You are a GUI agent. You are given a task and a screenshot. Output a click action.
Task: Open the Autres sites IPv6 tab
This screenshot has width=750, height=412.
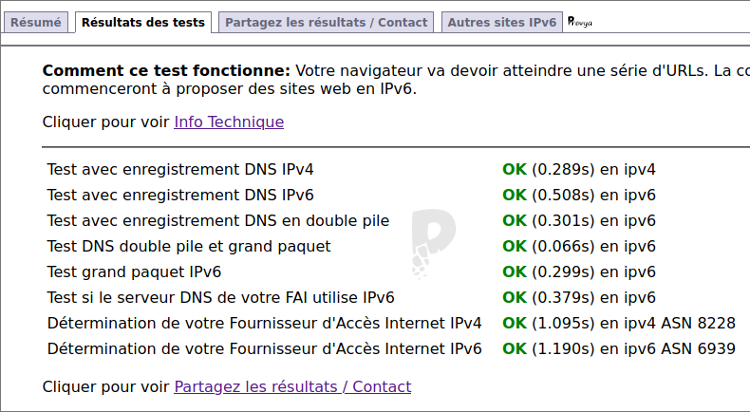(x=502, y=22)
